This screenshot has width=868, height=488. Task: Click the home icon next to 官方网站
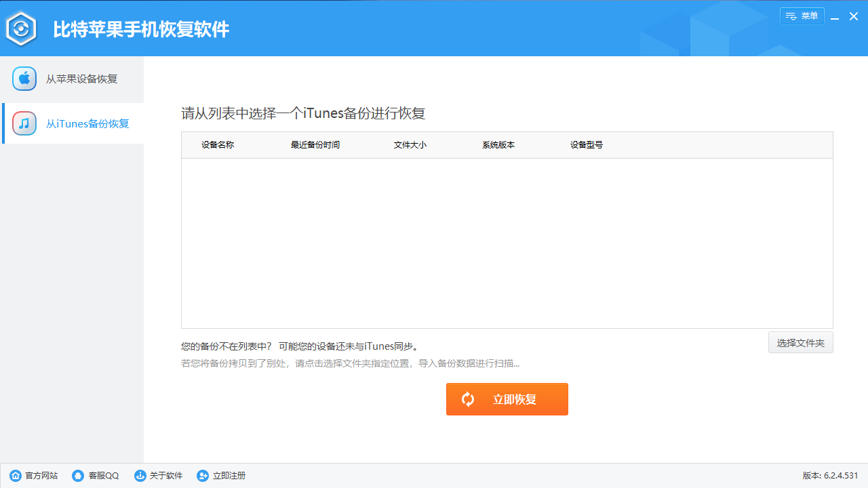pyautogui.click(x=15, y=475)
